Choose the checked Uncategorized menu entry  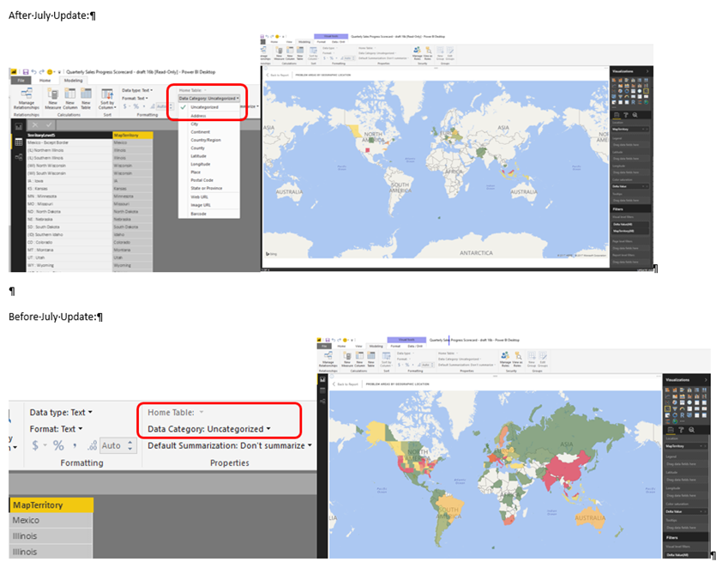pos(209,107)
